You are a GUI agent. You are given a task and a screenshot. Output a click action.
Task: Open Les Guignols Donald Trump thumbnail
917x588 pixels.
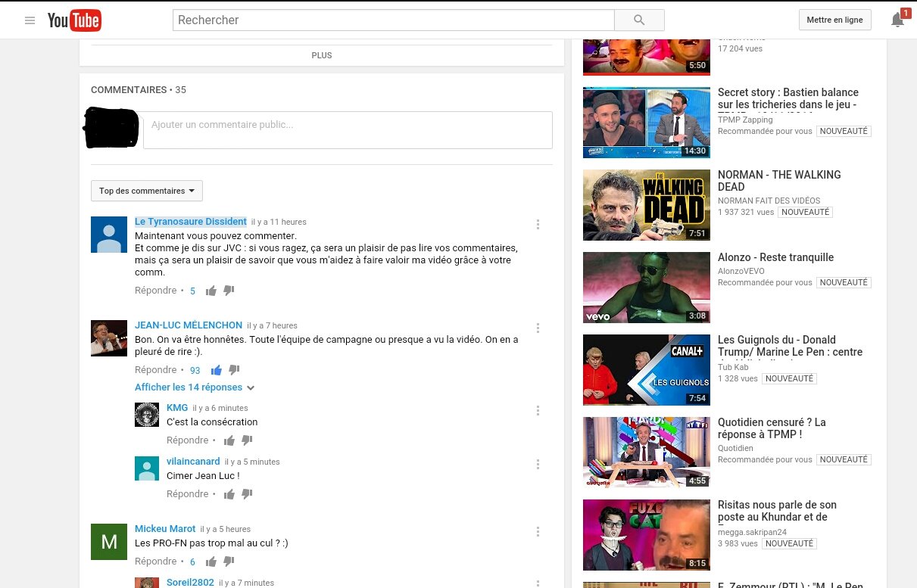pos(647,370)
